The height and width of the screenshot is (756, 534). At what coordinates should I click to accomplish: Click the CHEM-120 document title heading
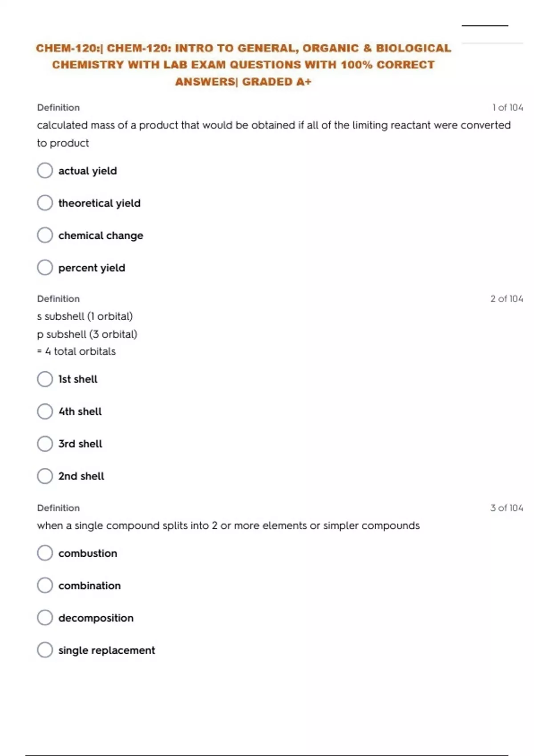243,65
